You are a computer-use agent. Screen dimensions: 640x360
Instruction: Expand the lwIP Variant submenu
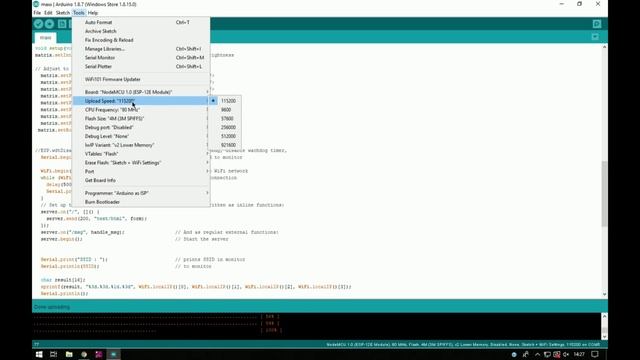point(141,145)
